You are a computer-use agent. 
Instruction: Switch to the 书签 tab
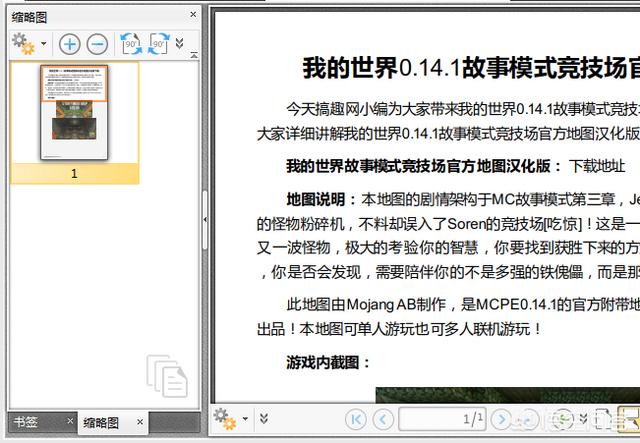click(25, 422)
